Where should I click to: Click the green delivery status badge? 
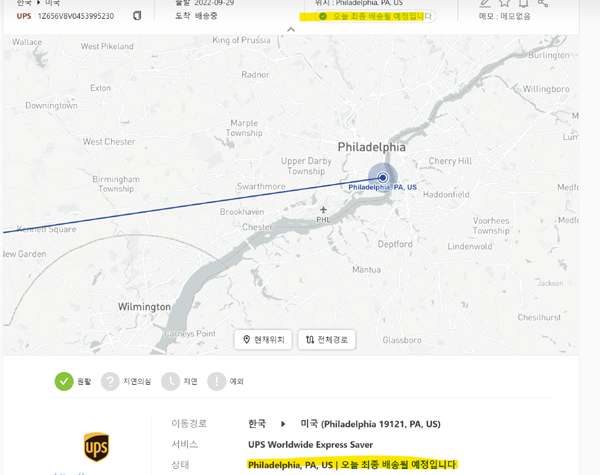click(375, 16)
